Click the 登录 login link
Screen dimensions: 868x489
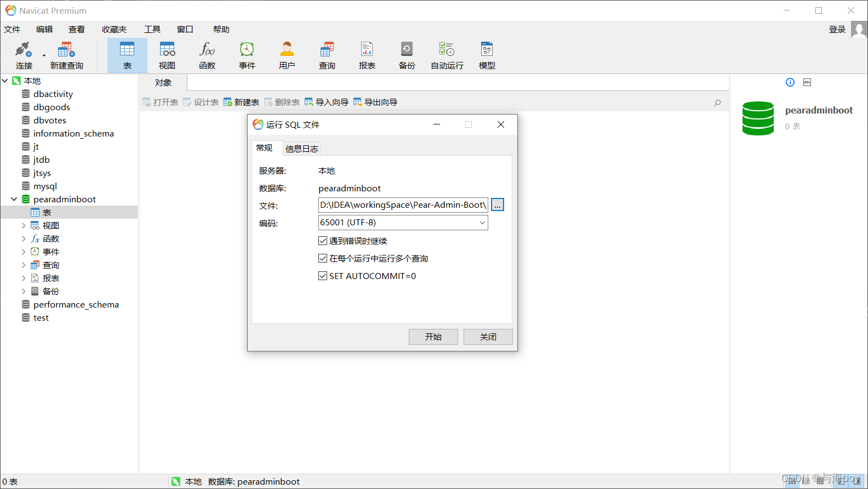pos(837,30)
